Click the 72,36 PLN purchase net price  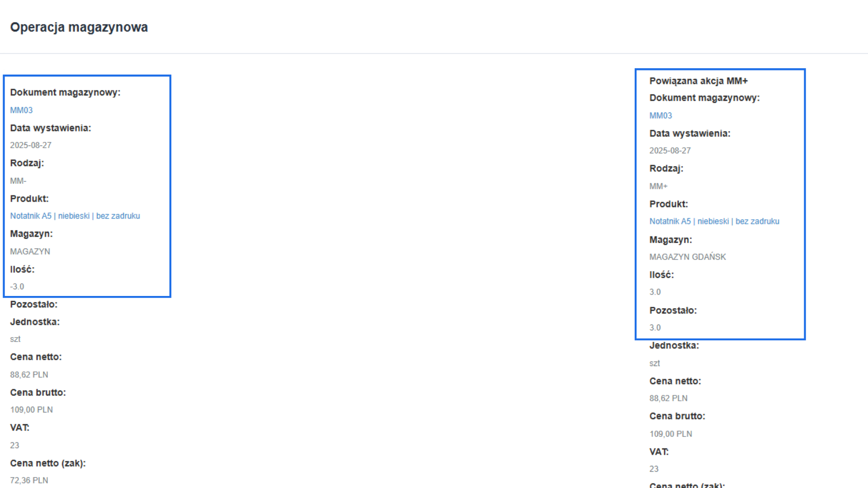(x=29, y=480)
